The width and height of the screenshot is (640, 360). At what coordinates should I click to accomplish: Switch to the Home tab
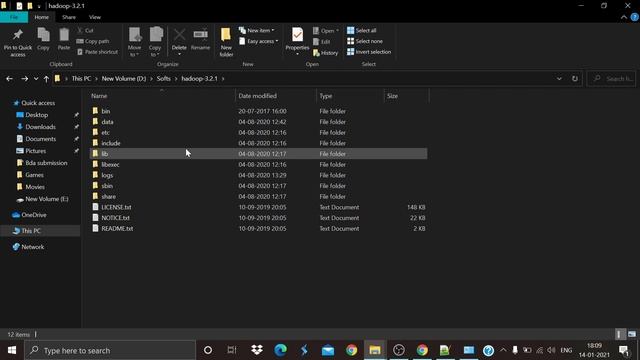42,17
